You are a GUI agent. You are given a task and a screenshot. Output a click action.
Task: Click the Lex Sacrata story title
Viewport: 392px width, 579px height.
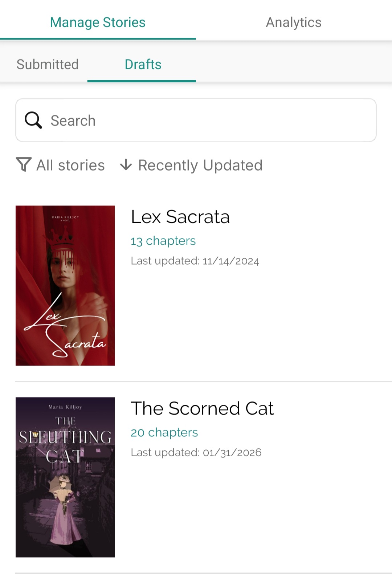coord(180,217)
